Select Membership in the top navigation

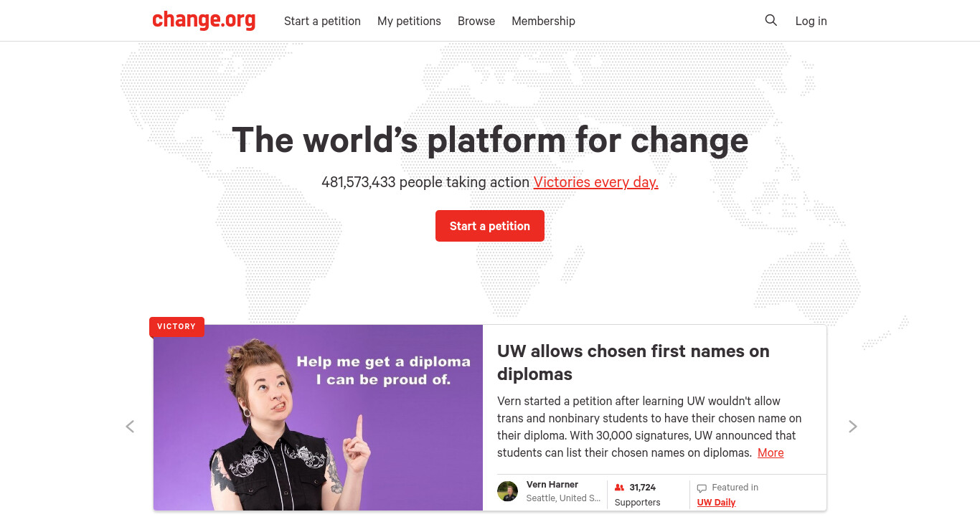tap(543, 21)
